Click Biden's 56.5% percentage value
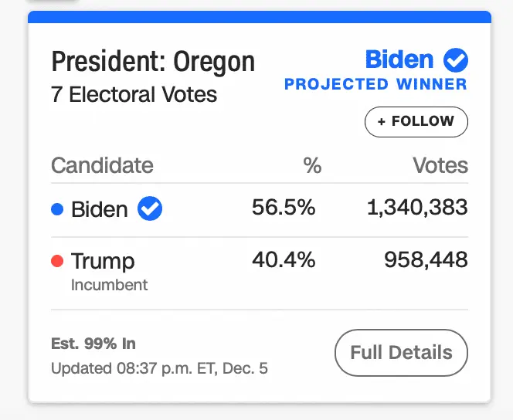Screen dimensions: 513x420 pyautogui.click(x=284, y=207)
